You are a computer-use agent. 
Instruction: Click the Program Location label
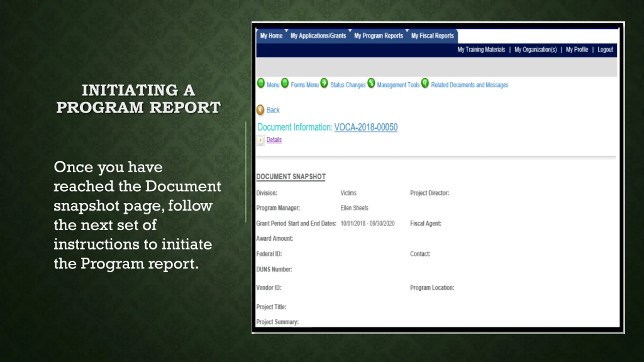coord(432,288)
